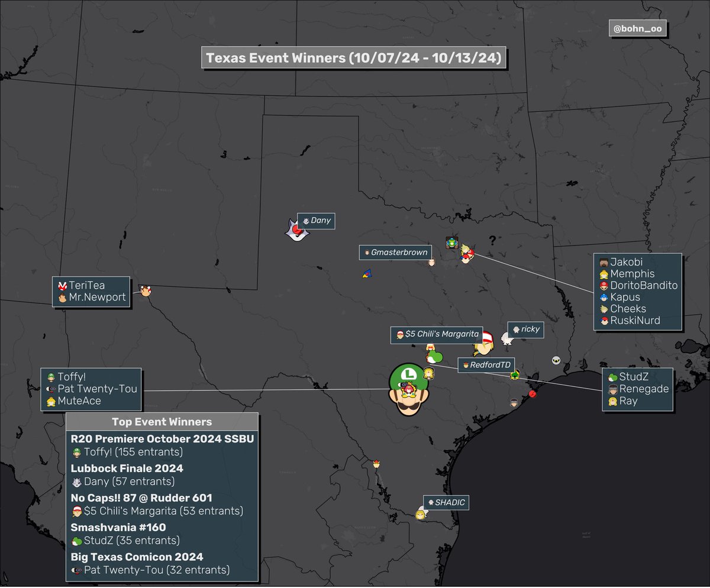Select the icon next to RuskiNurd
The image size is (710, 588).
(603, 321)
